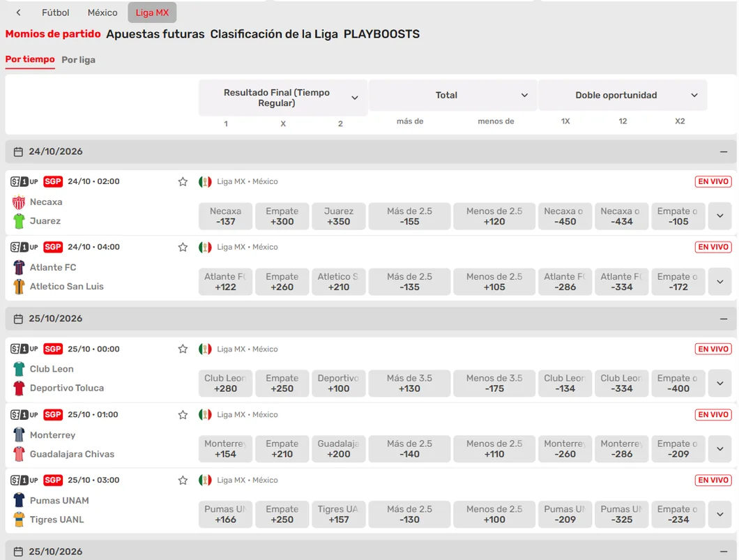Click the Deportivo Toluca red jersey icon

point(19,388)
